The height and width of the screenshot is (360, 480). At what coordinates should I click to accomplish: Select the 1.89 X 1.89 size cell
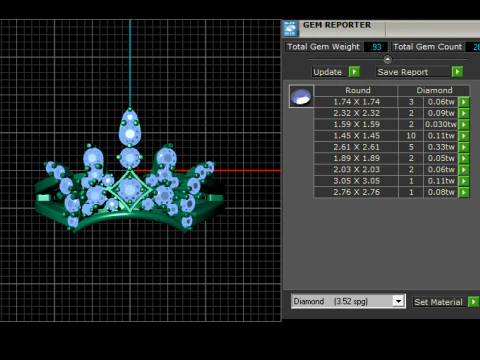click(356, 158)
